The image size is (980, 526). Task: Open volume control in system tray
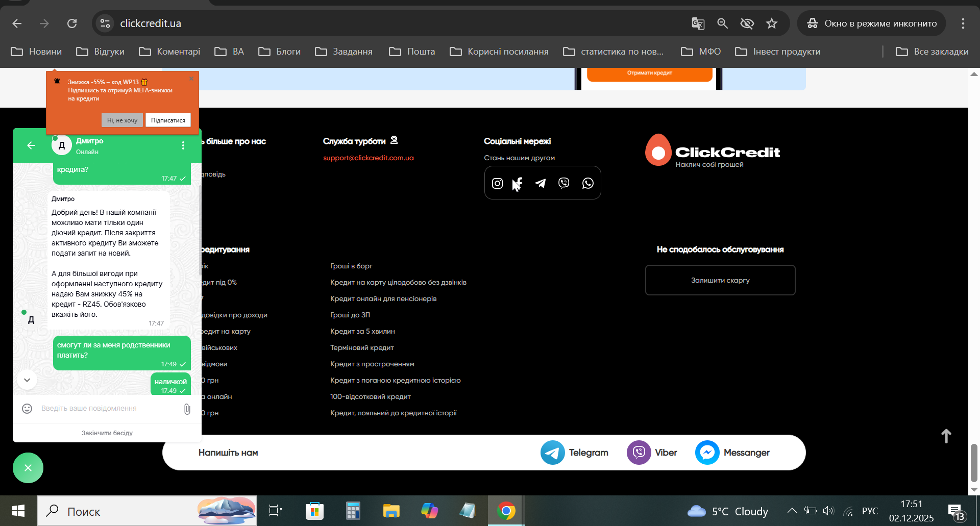tap(828, 511)
